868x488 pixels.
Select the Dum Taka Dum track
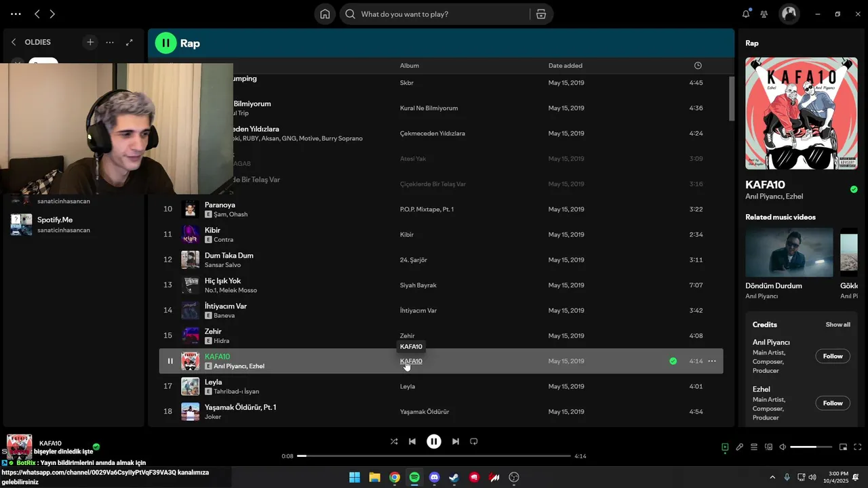[441, 260]
